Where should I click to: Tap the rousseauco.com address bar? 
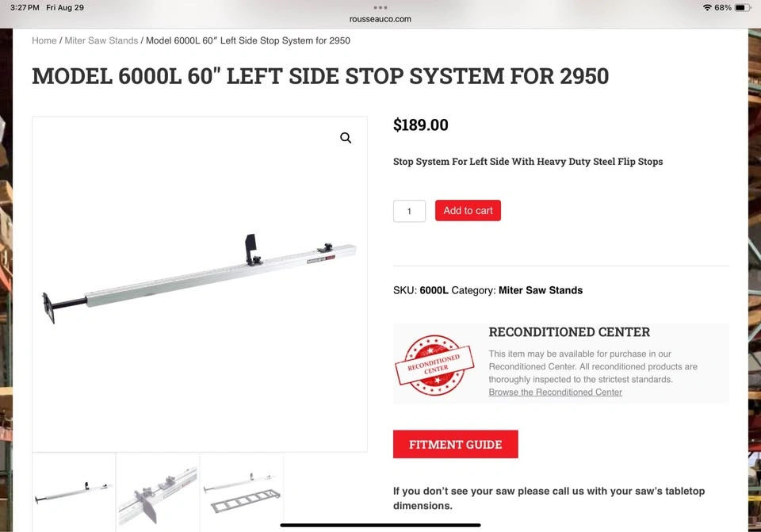pos(380,19)
